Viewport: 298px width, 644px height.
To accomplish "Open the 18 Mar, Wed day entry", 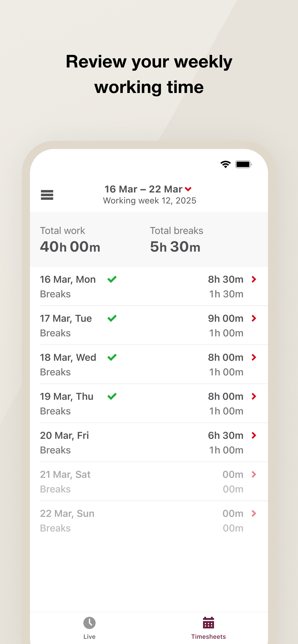I will [149, 364].
